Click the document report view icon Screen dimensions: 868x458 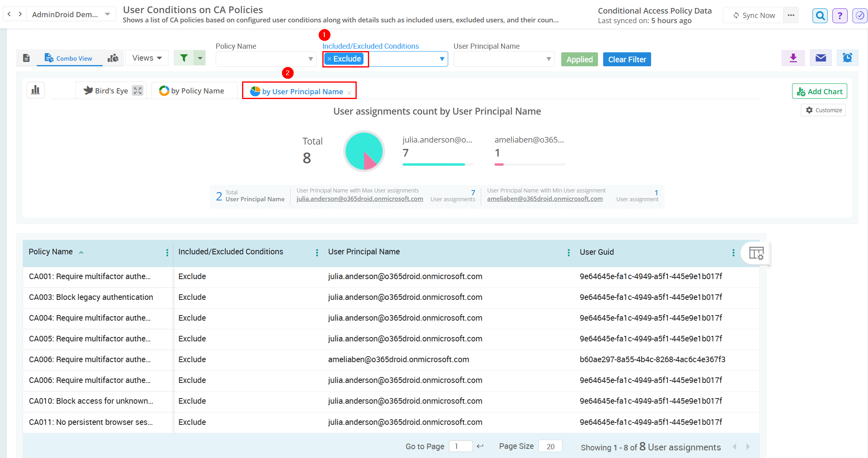(26, 58)
